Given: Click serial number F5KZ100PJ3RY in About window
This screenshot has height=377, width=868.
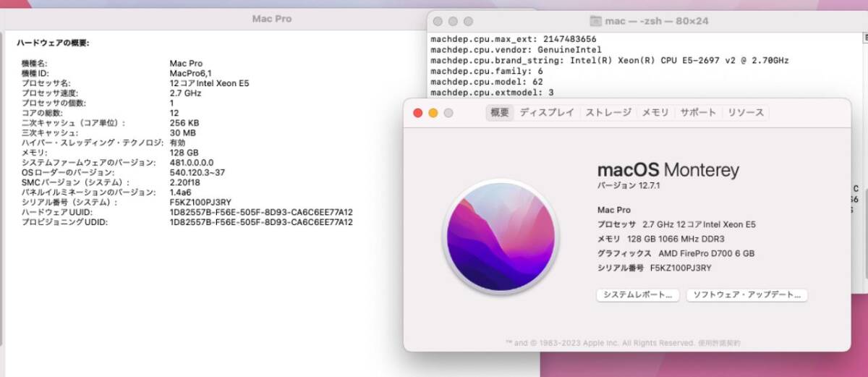Looking at the screenshot, I should [681, 268].
